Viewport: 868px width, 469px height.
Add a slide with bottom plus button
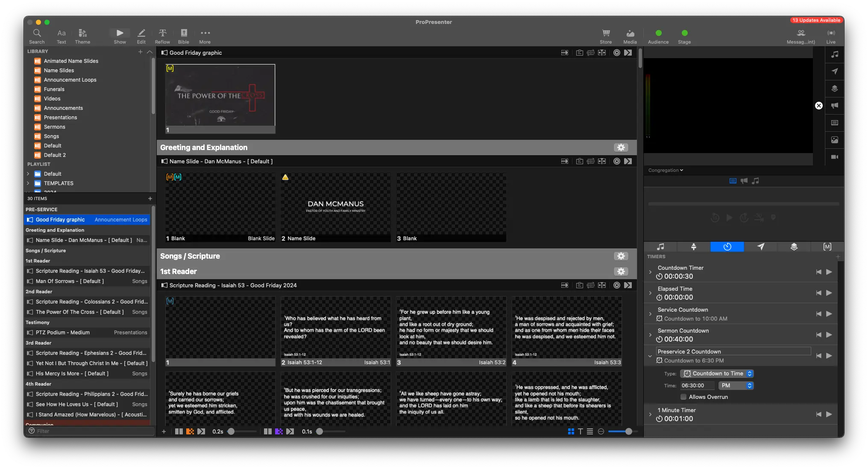click(x=164, y=431)
